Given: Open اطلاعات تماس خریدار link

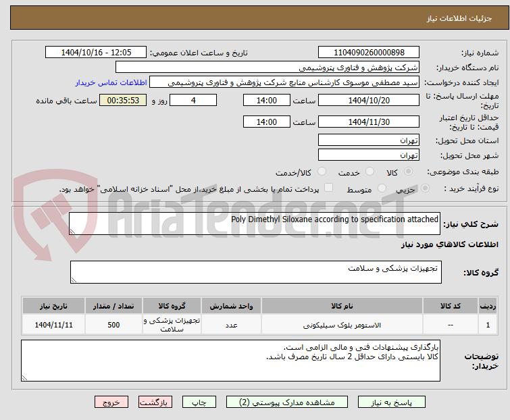Looking at the screenshot, I should [x=111, y=82].
